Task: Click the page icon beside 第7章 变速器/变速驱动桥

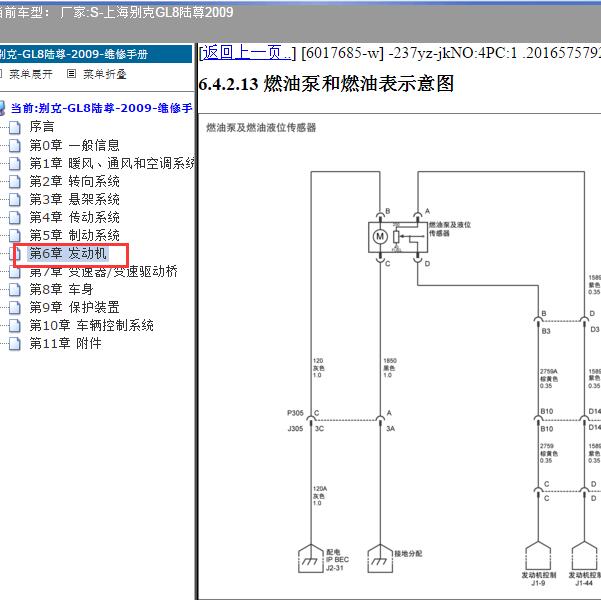Action: pyautogui.click(x=15, y=271)
